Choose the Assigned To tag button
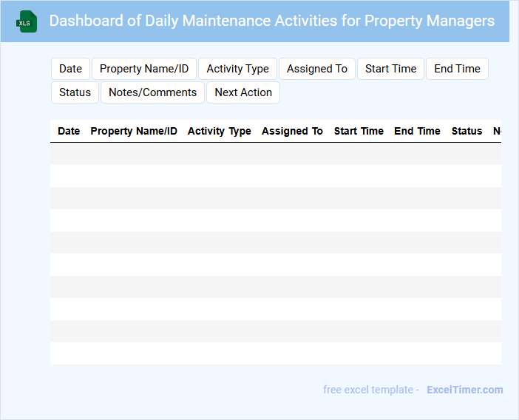Viewport: 519px width, 420px height. click(316, 69)
